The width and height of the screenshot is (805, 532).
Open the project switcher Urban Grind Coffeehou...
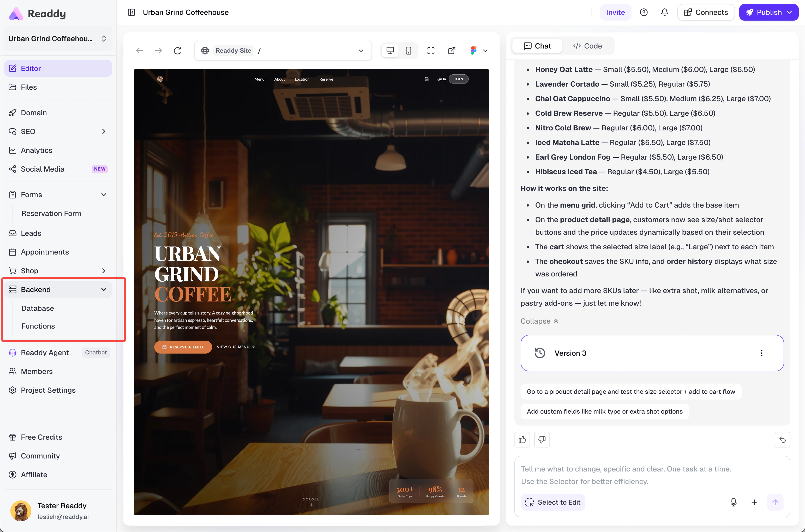(58, 39)
